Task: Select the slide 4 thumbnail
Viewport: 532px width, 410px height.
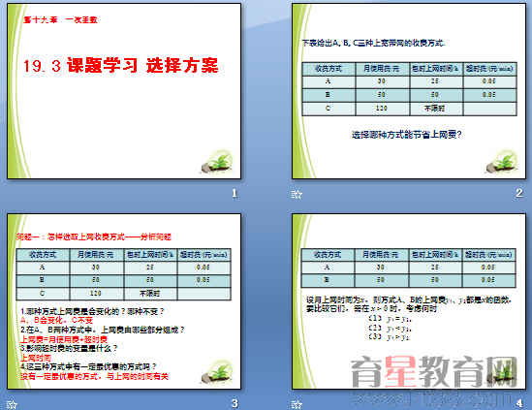Action: coord(409,301)
